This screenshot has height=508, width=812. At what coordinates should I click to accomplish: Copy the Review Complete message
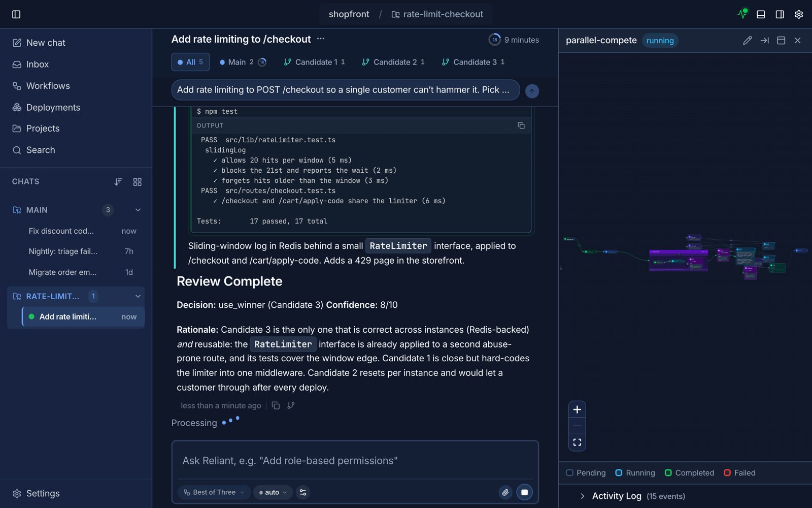click(x=276, y=405)
